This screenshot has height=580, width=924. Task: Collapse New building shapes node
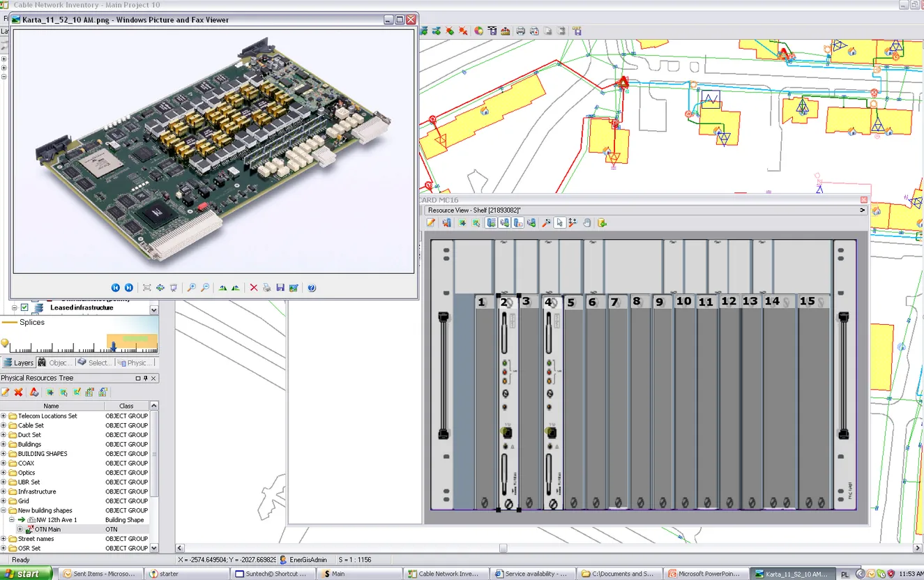[x=3, y=510]
